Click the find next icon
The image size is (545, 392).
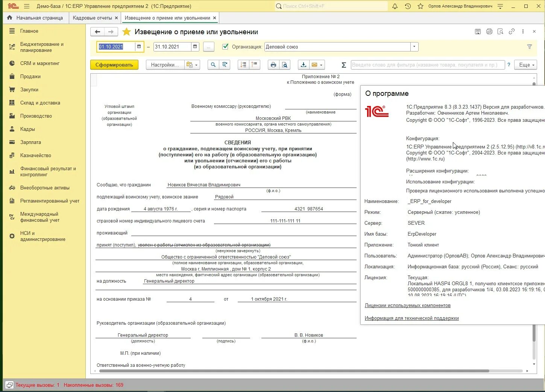click(225, 65)
